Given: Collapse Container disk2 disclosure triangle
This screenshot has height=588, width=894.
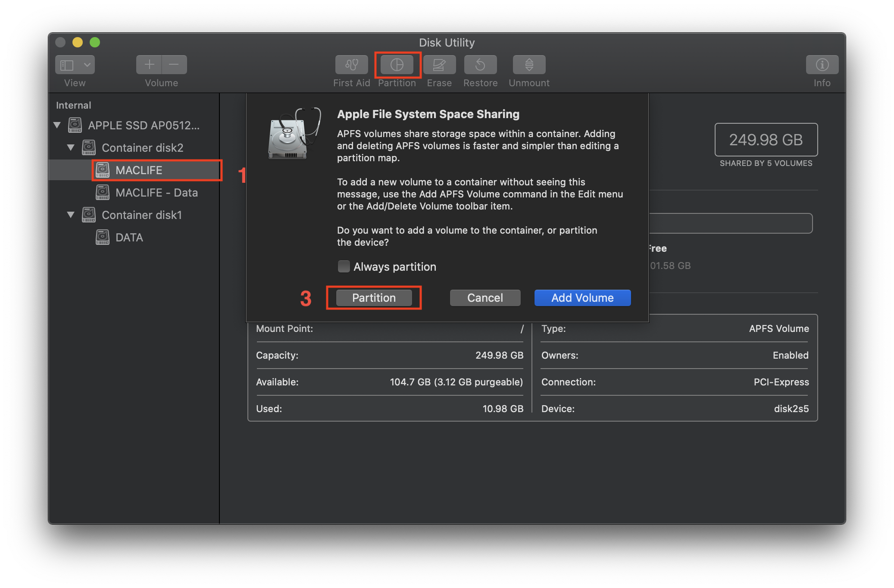Looking at the screenshot, I should tap(71, 148).
